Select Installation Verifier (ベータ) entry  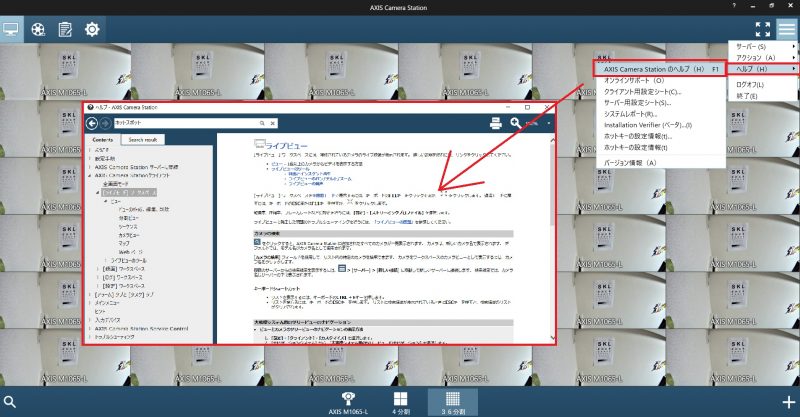coord(647,125)
